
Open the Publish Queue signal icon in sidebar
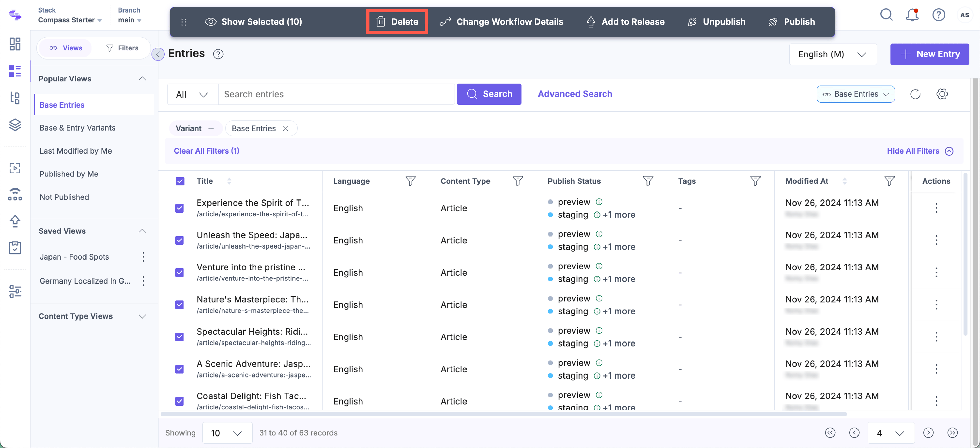(x=15, y=195)
